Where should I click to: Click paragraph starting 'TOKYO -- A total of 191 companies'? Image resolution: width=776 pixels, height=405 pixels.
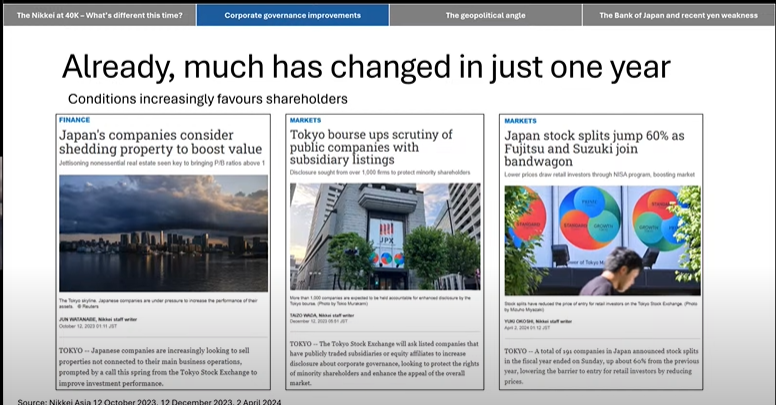coord(601,366)
